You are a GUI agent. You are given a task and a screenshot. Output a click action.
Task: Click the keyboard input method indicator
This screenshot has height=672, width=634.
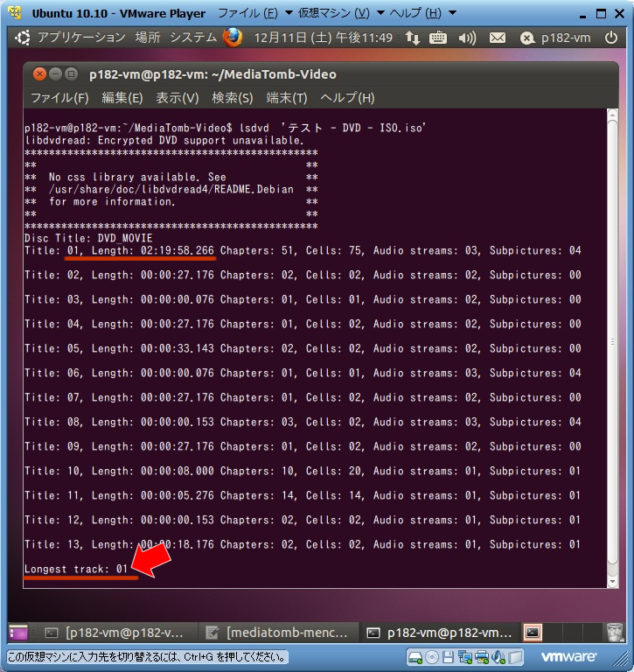click(438, 38)
